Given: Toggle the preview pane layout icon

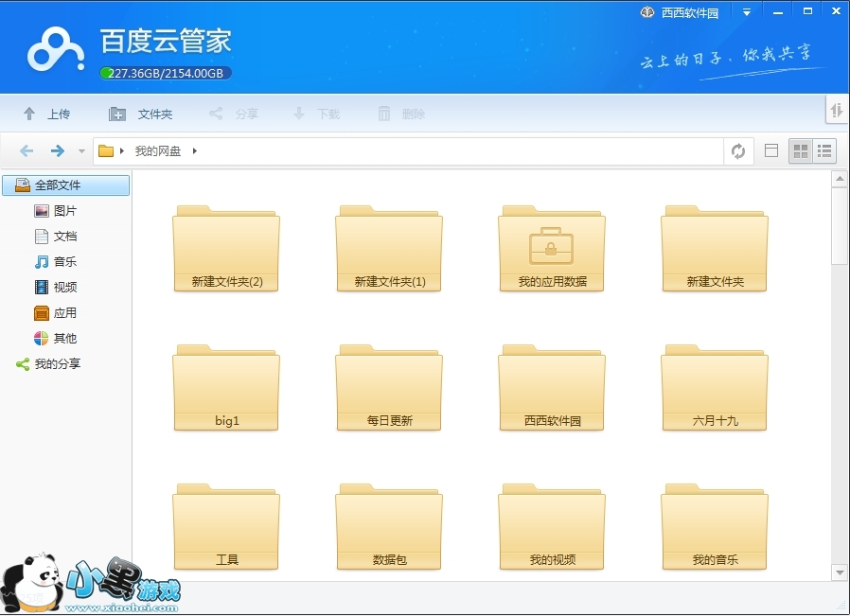Looking at the screenshot, I should coord(770,151).
